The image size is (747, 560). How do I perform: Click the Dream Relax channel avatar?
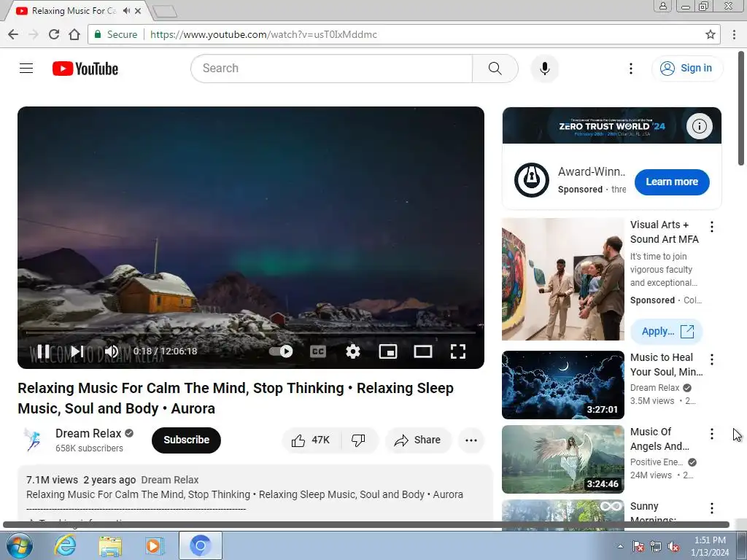coord(33,440)
